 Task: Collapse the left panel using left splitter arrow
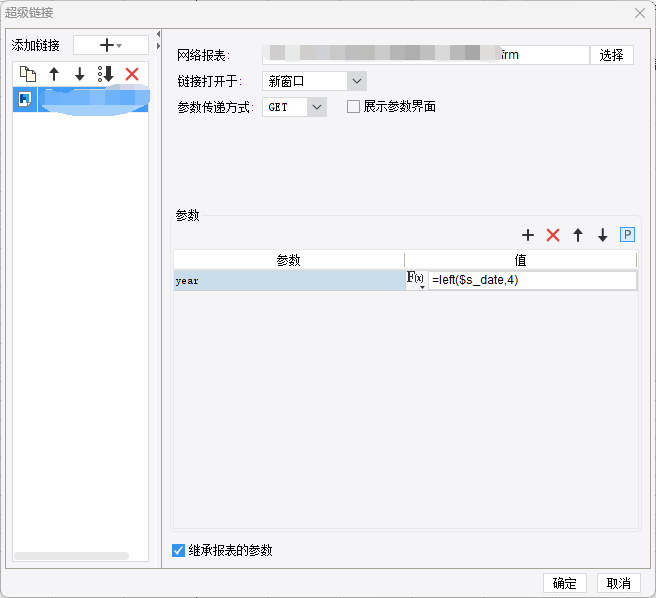point(158,34)
